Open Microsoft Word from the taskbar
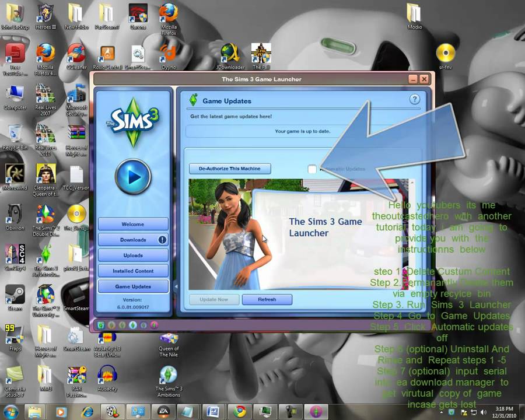Viewport: 525px width, 420px height. [x=213, y=412]
